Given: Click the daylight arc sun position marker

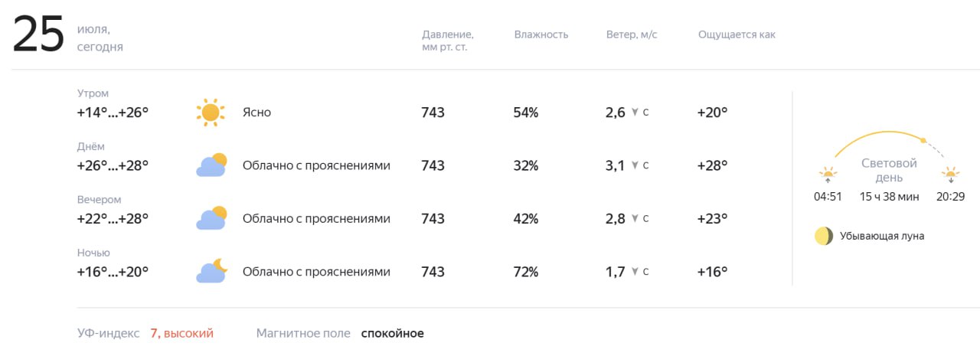Looking at the screenshot, I should pos(923,140).
